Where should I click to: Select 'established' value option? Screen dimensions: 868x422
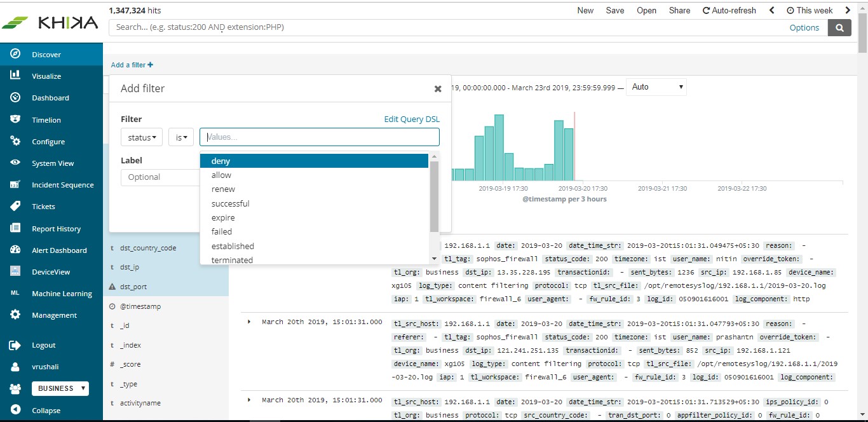coord(314,246)
